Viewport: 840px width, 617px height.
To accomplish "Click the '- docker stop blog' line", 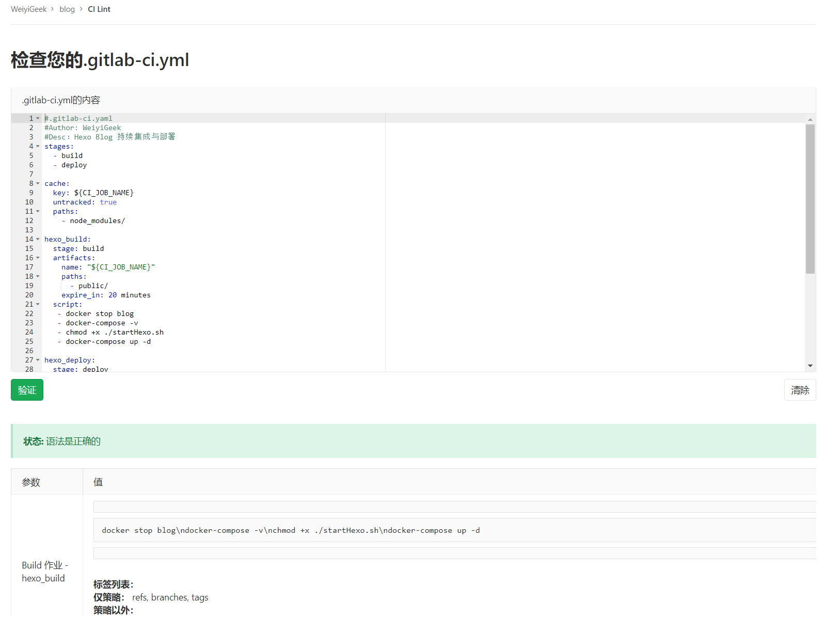I will pos(96,313).
